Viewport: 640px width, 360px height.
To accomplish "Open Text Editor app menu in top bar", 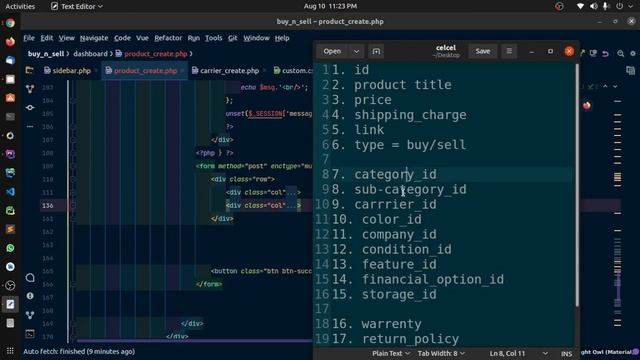I will 77,6.
